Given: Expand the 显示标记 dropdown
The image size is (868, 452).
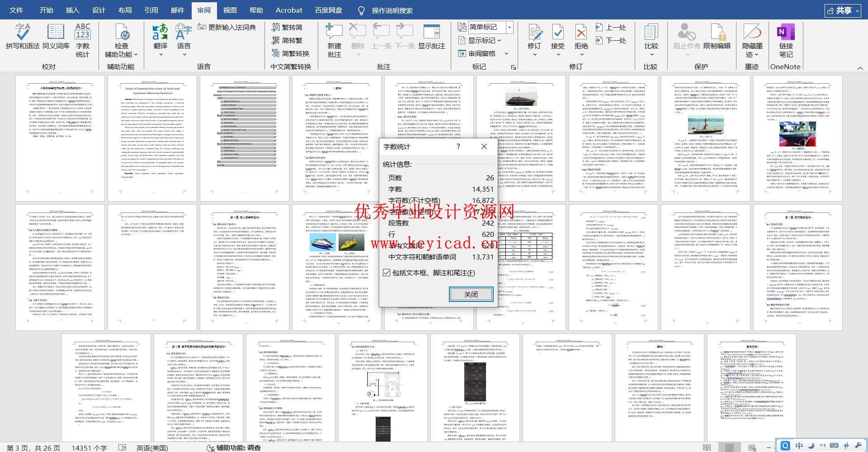Looking at the screenshot, I should click(x=499, y=41).
